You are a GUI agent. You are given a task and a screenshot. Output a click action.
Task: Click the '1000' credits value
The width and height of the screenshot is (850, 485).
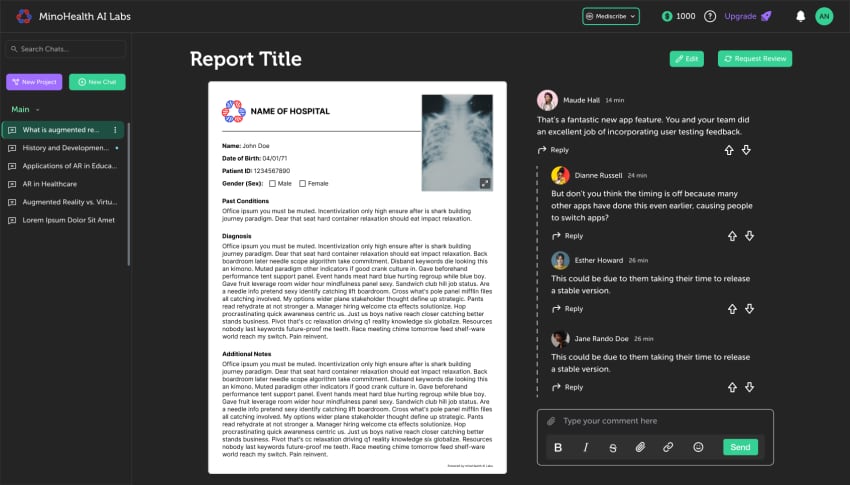point(685,16)
